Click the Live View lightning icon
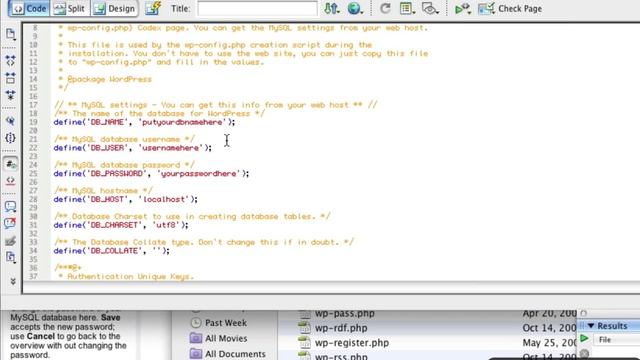This screenshot has width=640, height=360. (x=153, y=8)
